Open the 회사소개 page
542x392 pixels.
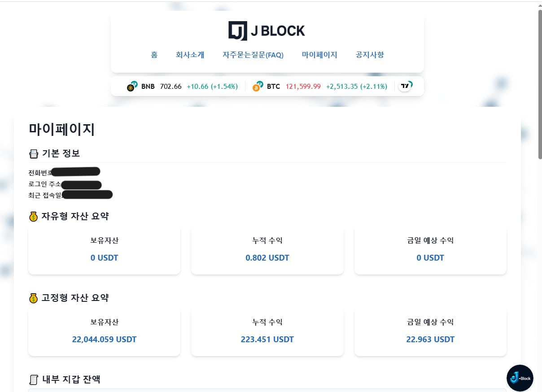pos(190,55)
